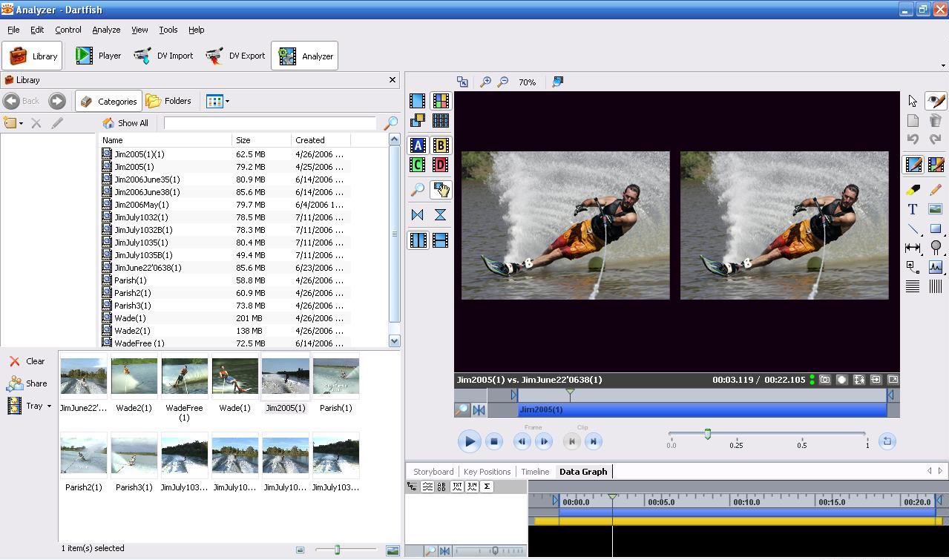Screen dimensions: 949x560
Task: Select the pencil drawing tool
Action: click(935, 190)
